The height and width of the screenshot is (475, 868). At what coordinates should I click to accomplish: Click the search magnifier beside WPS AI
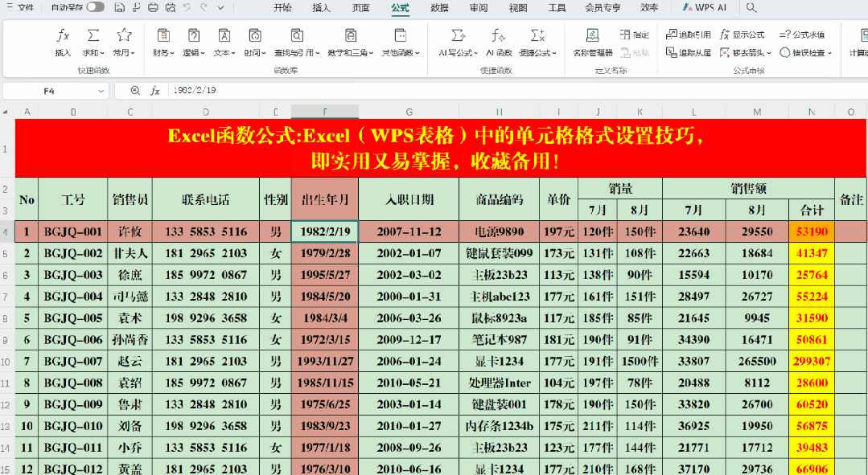[751, 8]
